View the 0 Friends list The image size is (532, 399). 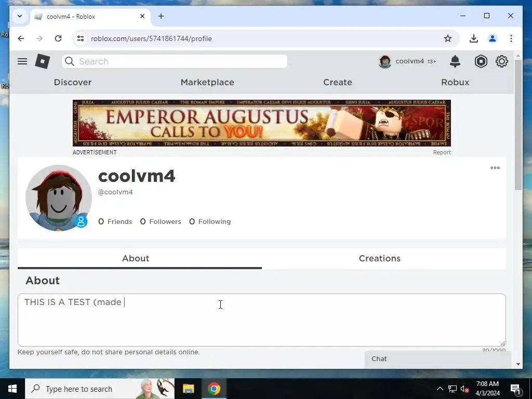pos(115,221)
